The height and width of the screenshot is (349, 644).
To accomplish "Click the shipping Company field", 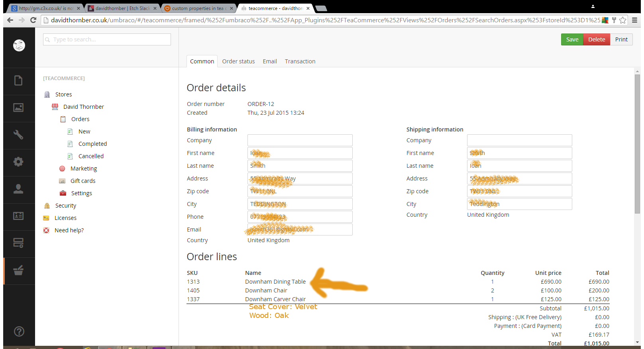I will pos(520,140).
